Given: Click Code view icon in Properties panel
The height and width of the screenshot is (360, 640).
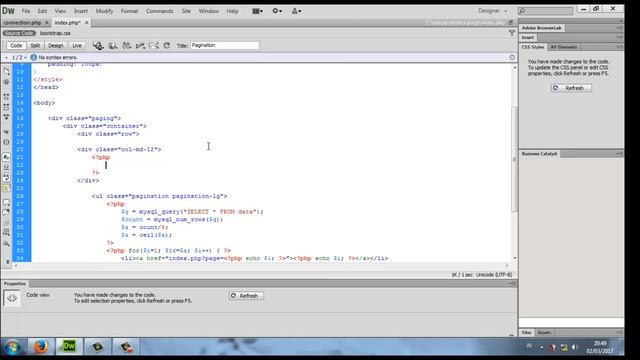Looking at the screenshot, I should [x=11, y=298].
